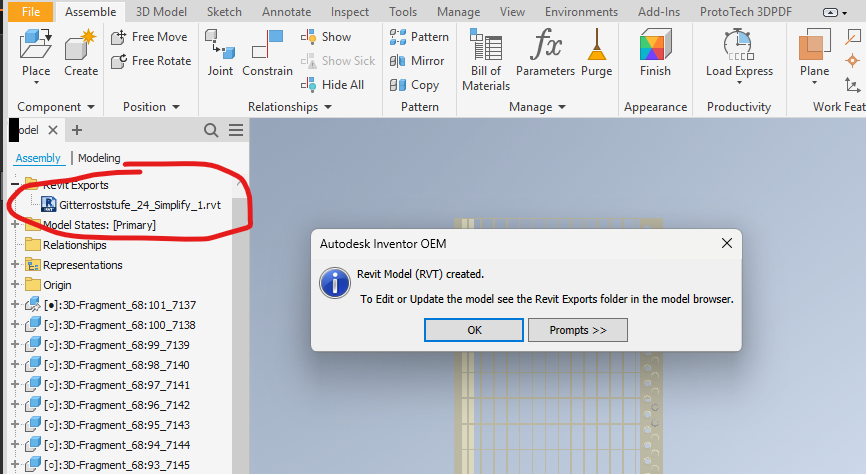This screenshot has height=475, width=867.
Task: Expand the Model States node
Action: [x=15, y=225]
